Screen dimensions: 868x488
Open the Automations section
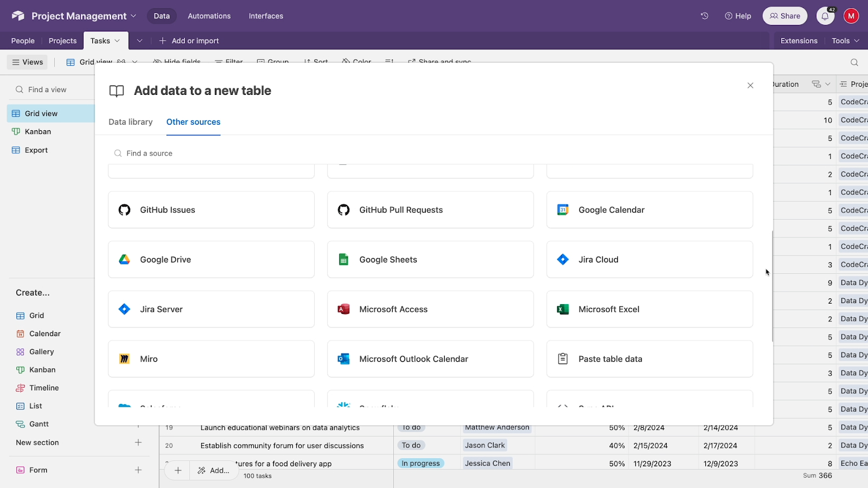coord(209,16)
